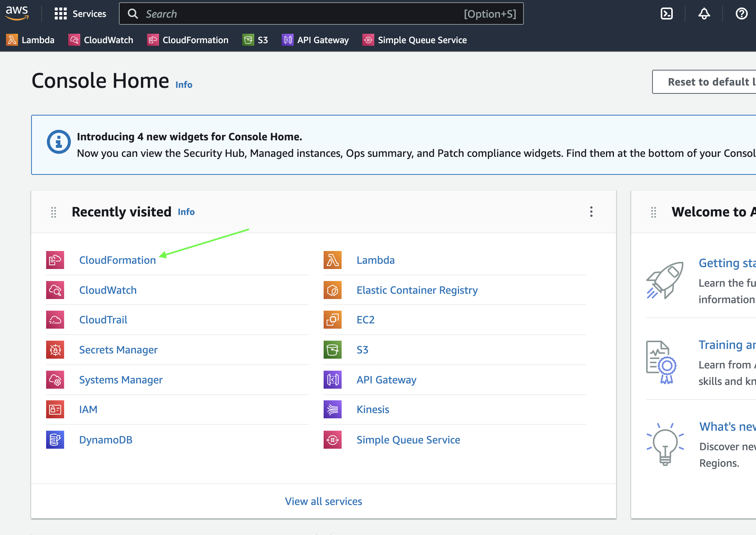Open the API Gateway link in Recently visited
This screenshot has width=756, height=535.
(x=386, y=380)
